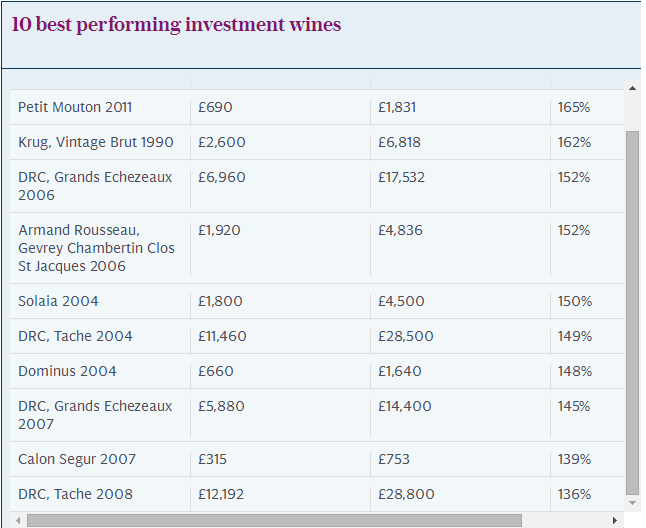Select the '£4,836' price cell
Viewport: 646px width, 528px height.
[x=460, y=248]
